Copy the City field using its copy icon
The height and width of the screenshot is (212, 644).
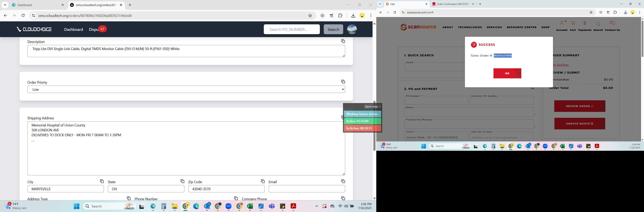point(102,181)
